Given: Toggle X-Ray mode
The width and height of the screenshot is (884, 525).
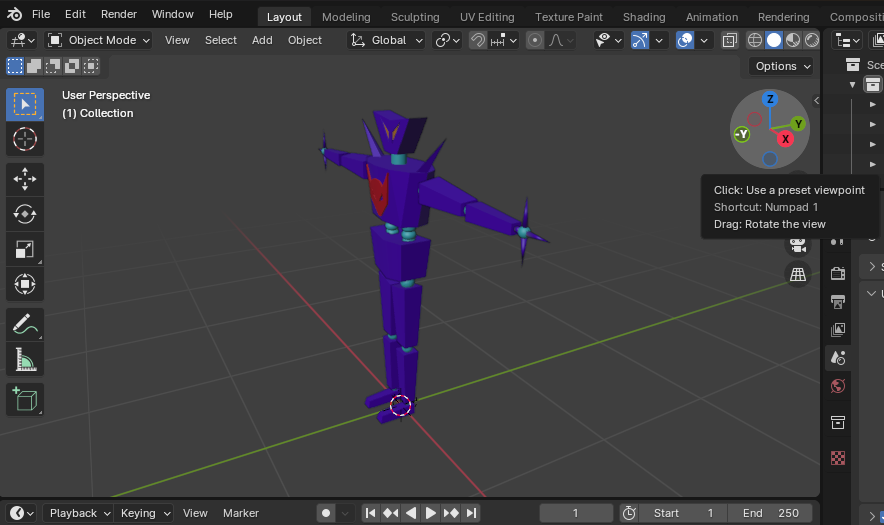Looking at the screenshot, I should click(x=730, y=40).
